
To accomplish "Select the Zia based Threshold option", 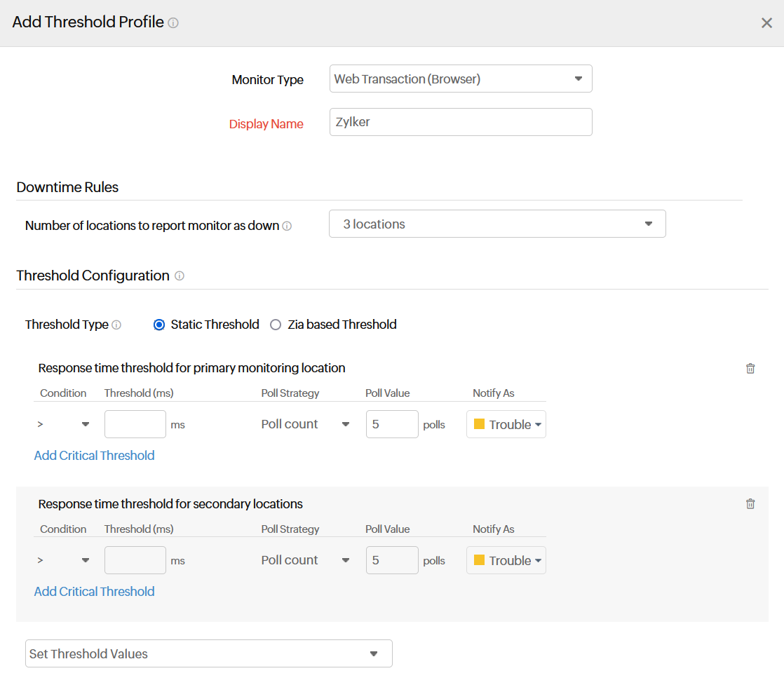I will (276, 325).
